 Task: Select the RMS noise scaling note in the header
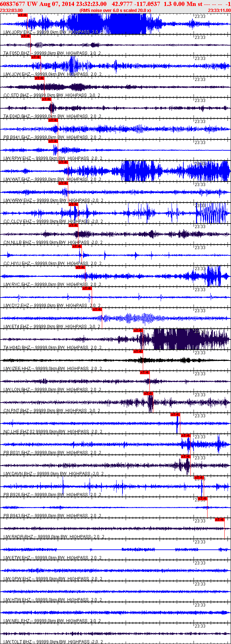click(115, 11)
